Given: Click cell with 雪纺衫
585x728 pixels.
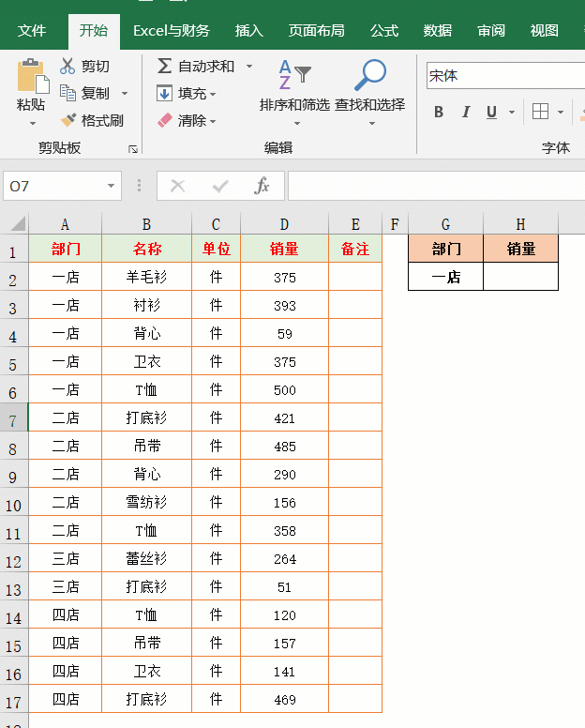Looking at the screenshot, I should 146,502.
